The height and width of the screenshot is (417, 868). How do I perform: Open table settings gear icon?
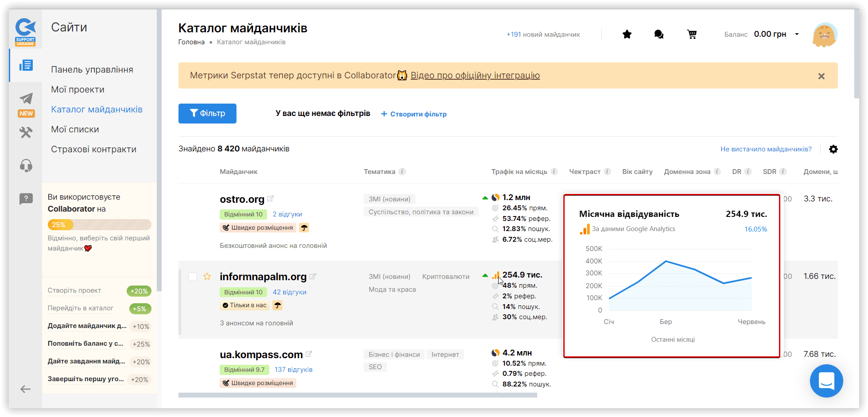[833, 149]
